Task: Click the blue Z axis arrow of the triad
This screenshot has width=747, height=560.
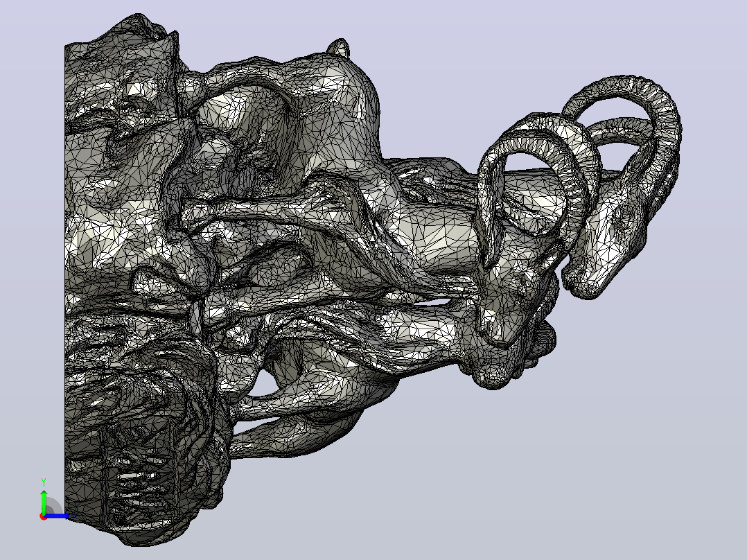Action: (58, 516)
